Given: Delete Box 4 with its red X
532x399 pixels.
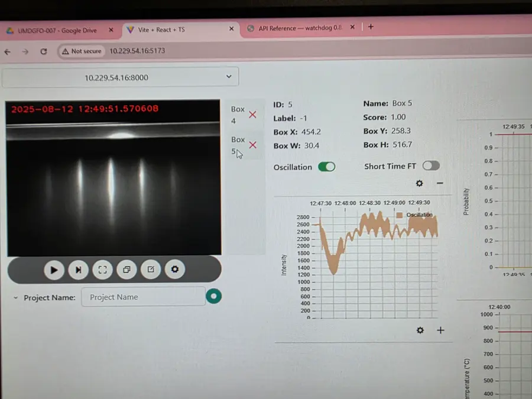Looking at the screenshot, I should point(252,115).
